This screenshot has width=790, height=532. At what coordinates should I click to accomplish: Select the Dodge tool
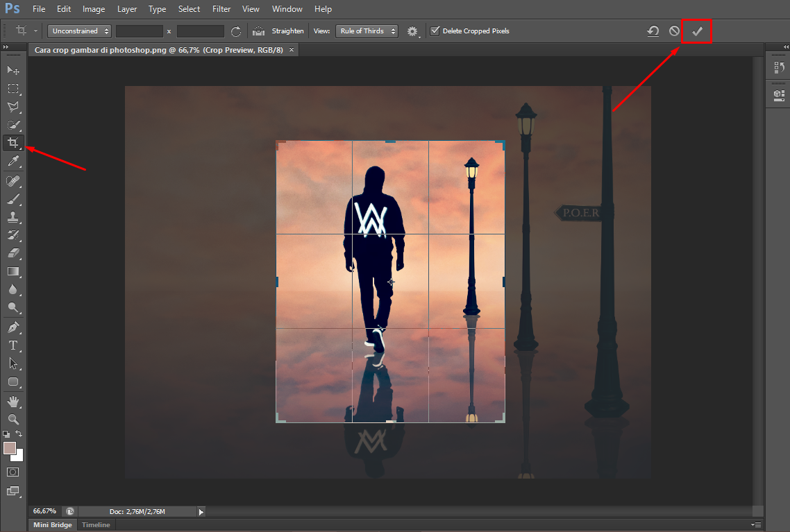[13, 307]
